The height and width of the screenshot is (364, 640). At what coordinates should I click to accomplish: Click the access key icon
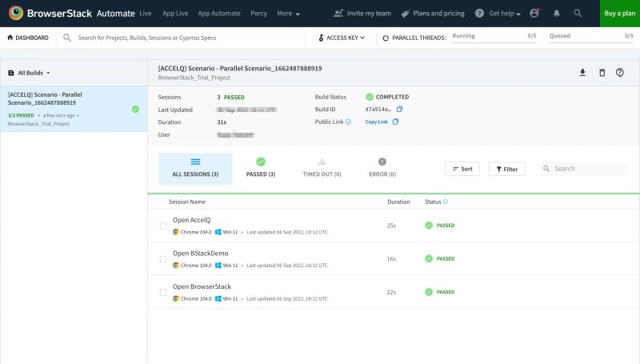pyautogui.click(x=322, y=38)
